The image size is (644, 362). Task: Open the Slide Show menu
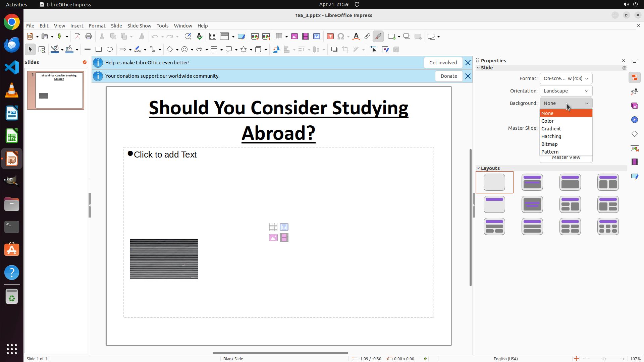[x=139, y=26]
